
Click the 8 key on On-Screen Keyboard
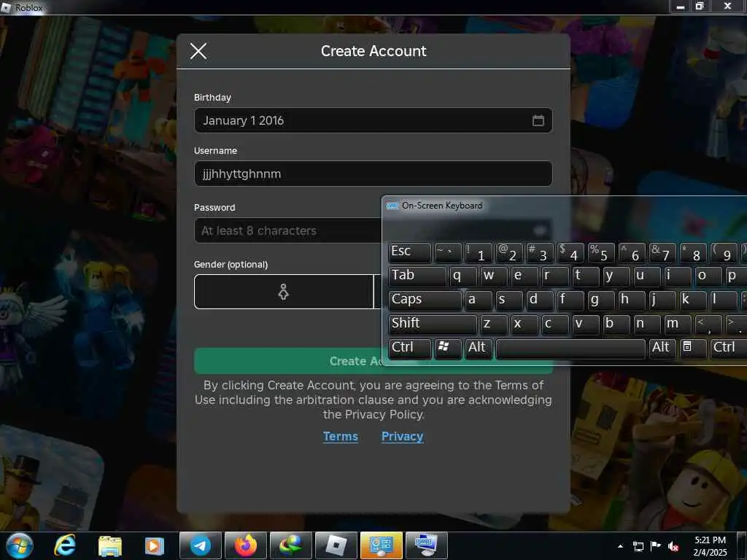point(693,252)
